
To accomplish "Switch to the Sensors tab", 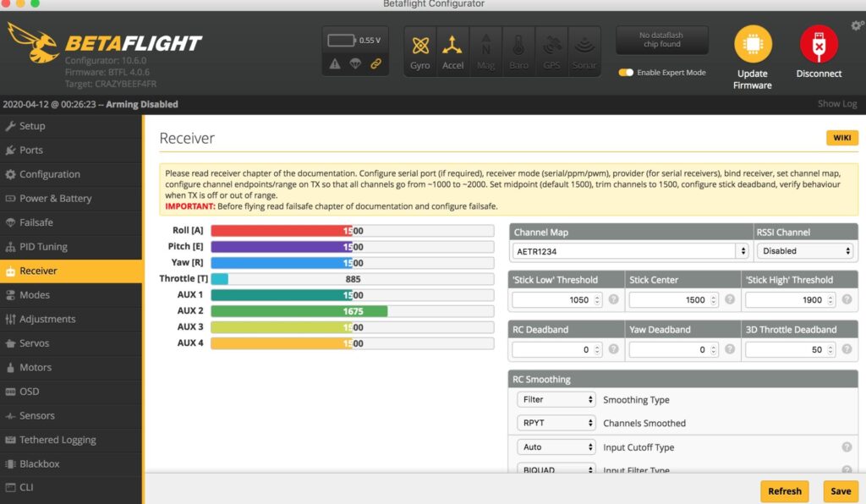I will click(x=71, y=416).
